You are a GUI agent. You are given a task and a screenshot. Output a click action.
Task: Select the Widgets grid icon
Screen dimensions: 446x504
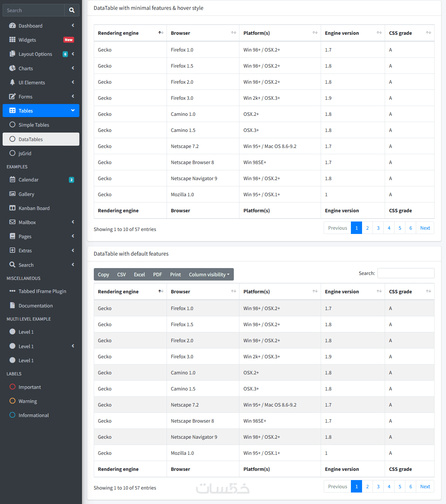(12, 40)
